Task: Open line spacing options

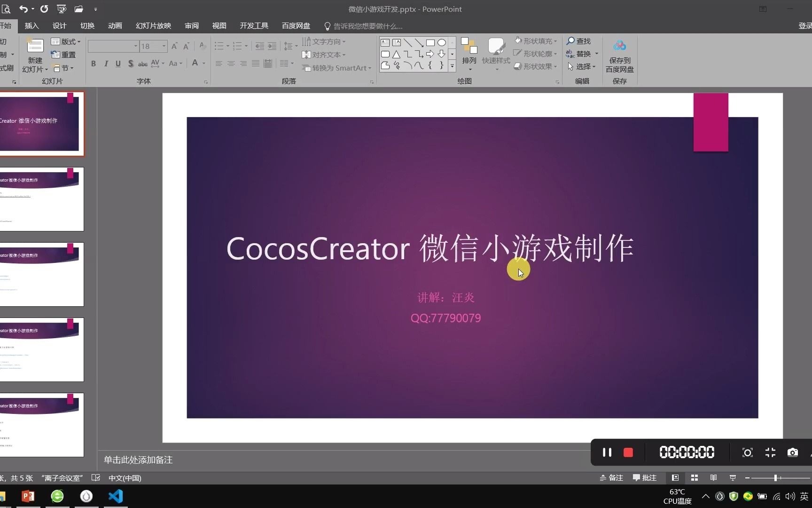Action: pyautogui.click(x=290, y=46)
